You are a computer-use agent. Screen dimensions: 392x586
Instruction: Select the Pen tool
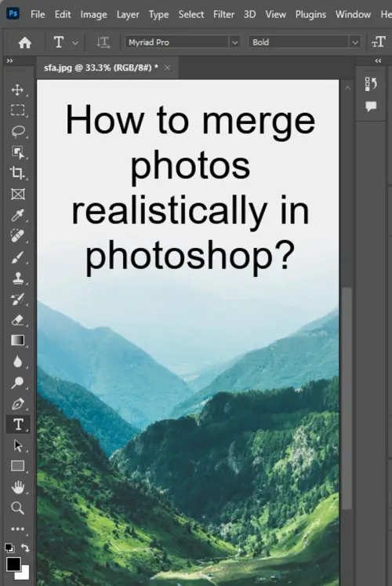[x=17, y=404]
